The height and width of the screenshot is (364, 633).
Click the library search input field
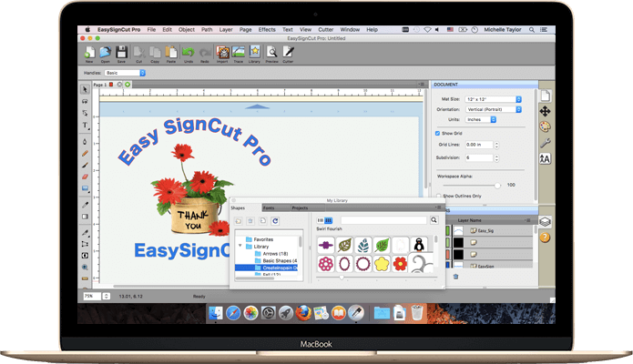tap(383, 220)
